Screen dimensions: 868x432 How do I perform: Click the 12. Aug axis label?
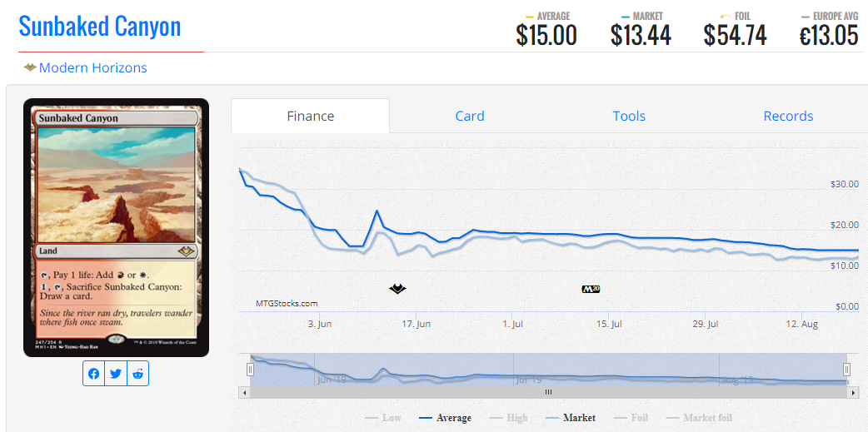click(x=801, y=324)
